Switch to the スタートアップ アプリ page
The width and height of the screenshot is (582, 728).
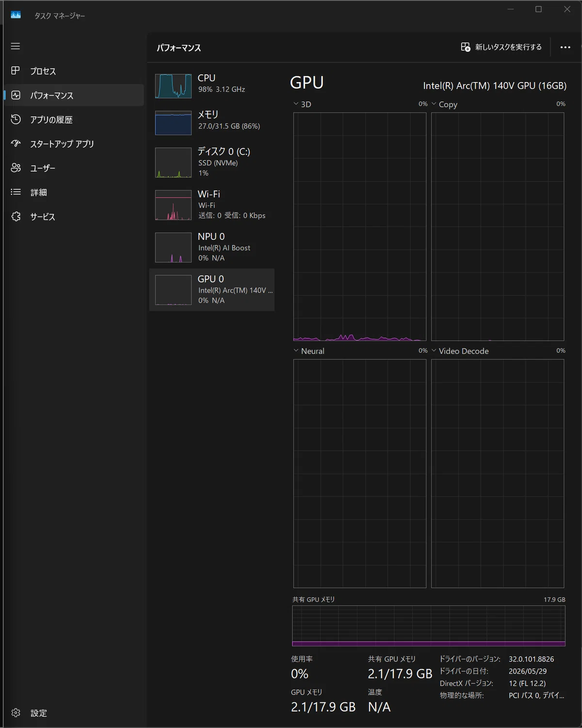click(x=74, y=144)
